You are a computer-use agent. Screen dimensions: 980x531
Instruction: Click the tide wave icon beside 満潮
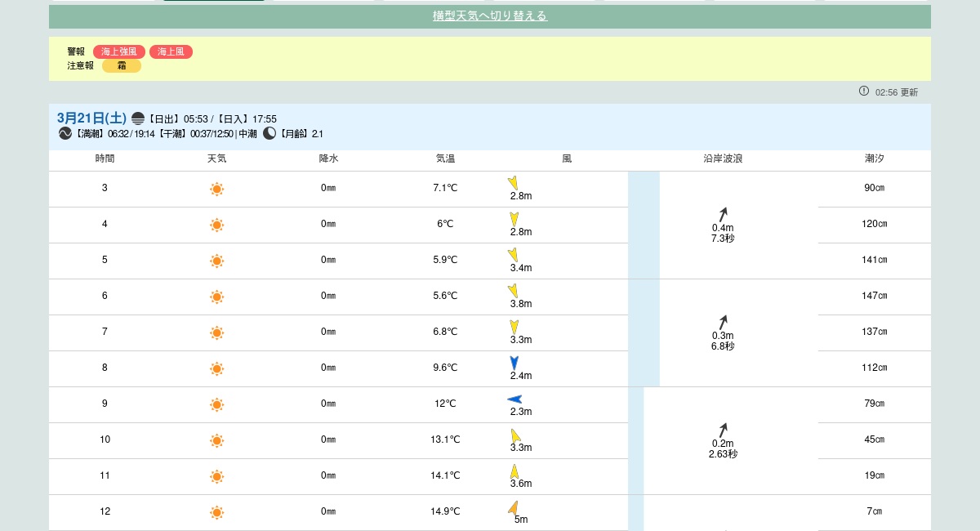coord(65,133)
